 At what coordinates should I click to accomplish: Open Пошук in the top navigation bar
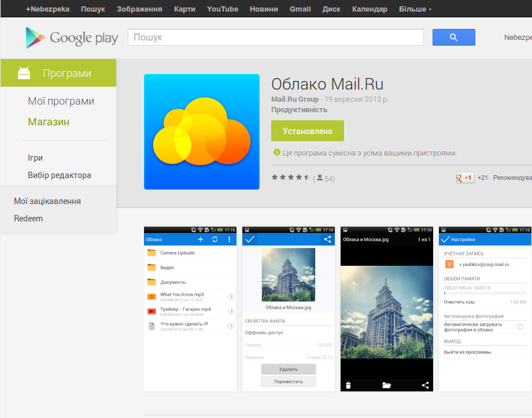click(93, 9)
